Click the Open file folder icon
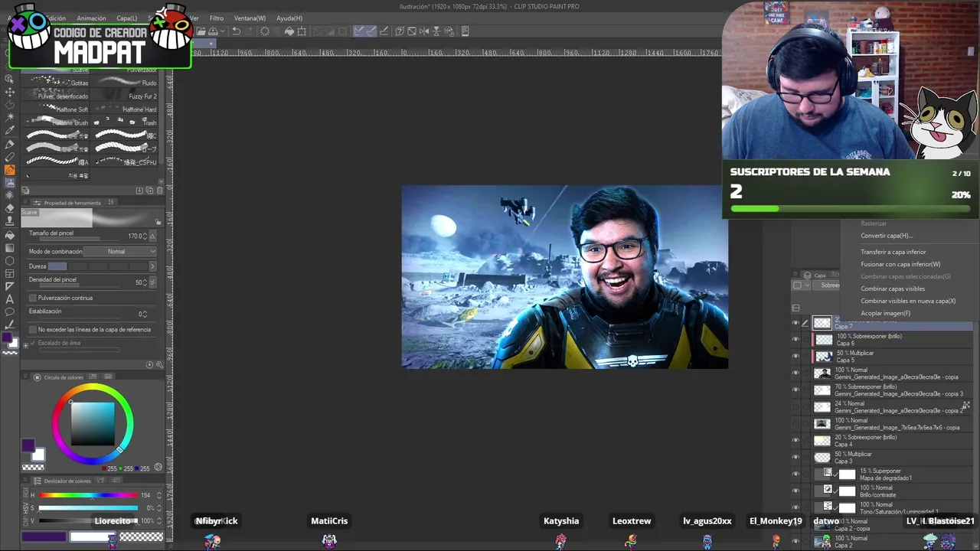The height and width of the screenshot is (551, 980). point(201,31)
